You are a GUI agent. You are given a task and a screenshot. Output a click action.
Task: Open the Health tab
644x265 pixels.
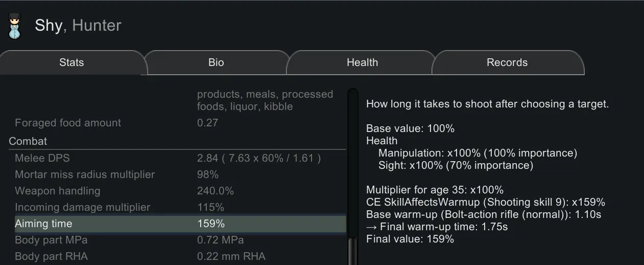(x=362, y=62)
